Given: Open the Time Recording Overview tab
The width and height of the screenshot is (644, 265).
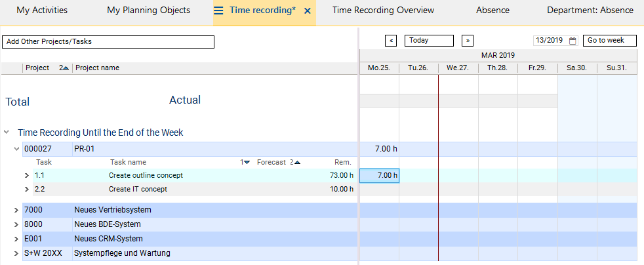Looking at the screenshot, I should click(383, 10).
